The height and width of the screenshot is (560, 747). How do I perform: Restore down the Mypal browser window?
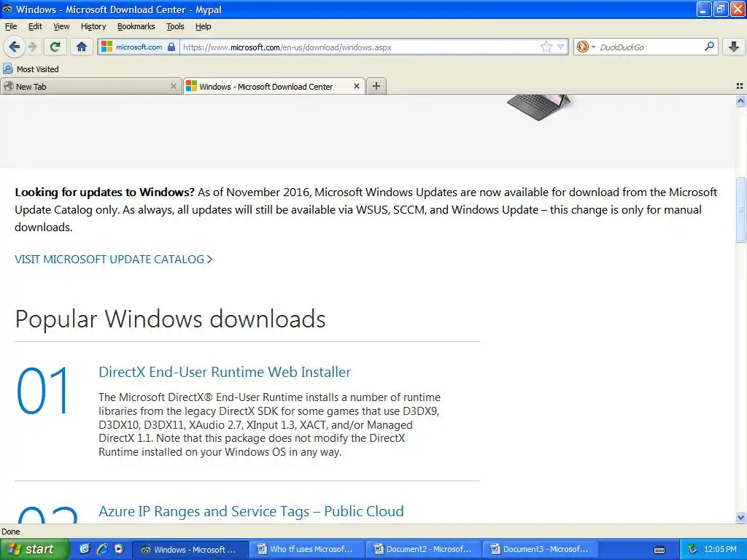click(720, 9)
